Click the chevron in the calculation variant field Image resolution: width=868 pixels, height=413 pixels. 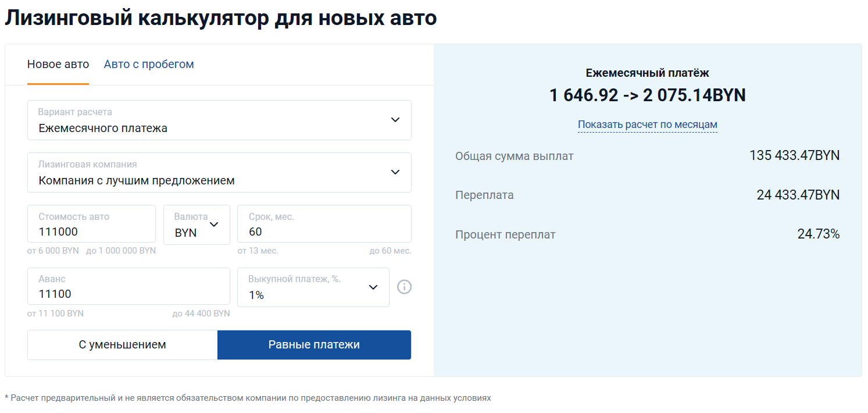395,120
